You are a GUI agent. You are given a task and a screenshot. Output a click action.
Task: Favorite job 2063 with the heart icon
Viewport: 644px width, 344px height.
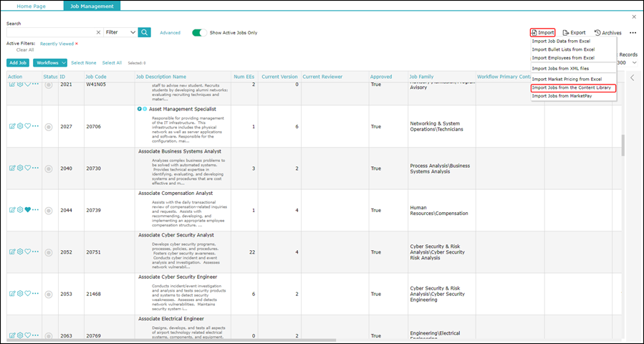[27, 335]
